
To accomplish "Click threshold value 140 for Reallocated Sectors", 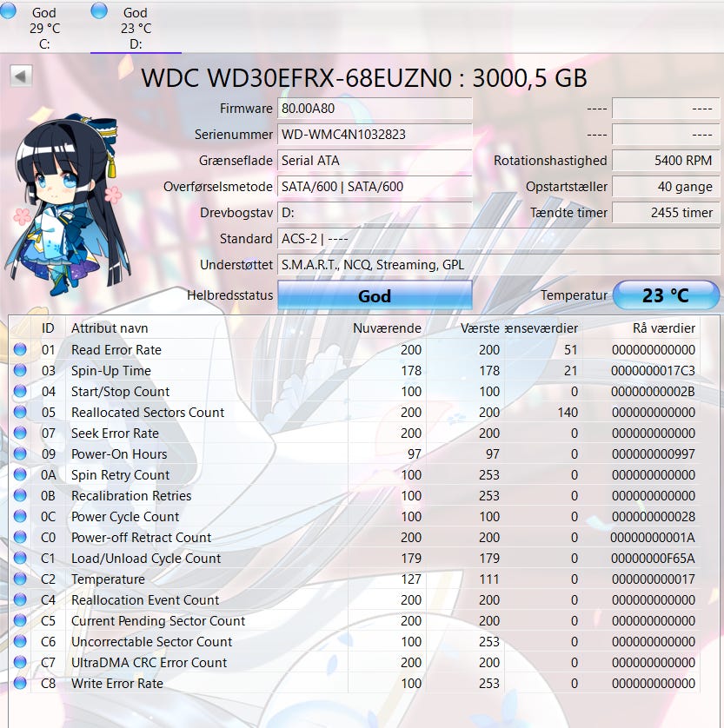I will tap(568, 413).
